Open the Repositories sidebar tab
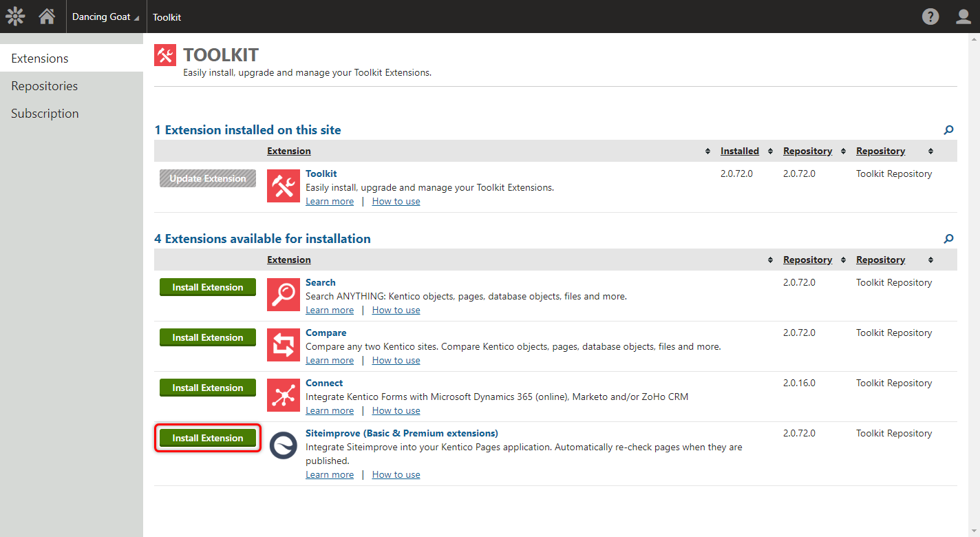 click(x=72, y=85)
